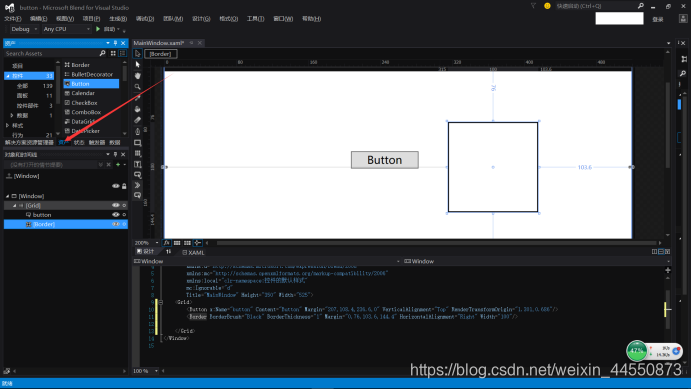Select the button item in object tree

click(42, 215)
